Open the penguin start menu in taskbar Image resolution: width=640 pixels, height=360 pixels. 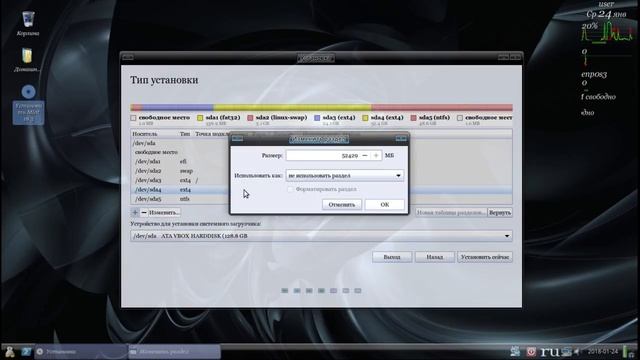point(9,351)
